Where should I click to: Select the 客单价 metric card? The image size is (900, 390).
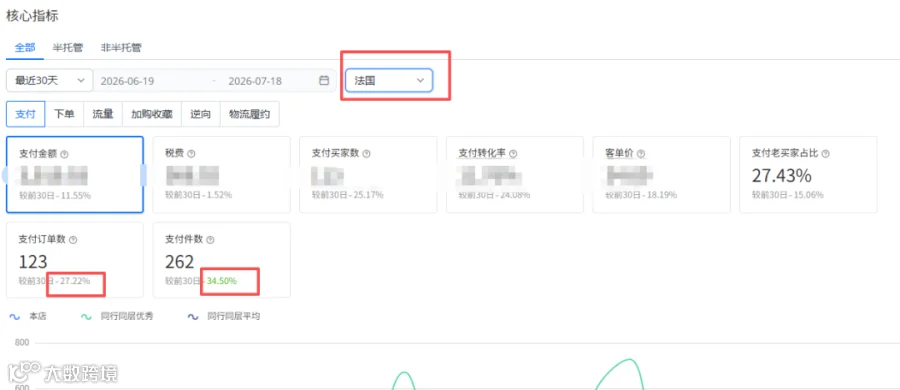661,175
